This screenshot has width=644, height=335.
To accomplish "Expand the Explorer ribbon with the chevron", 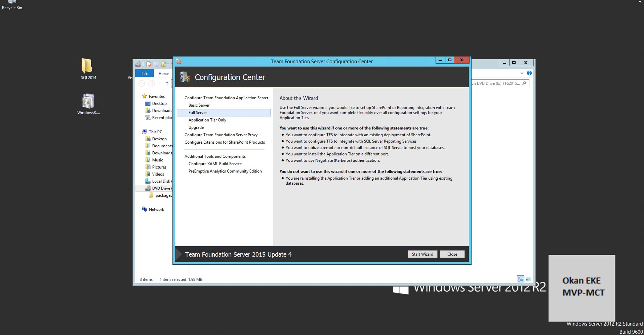I will (522, 73).
